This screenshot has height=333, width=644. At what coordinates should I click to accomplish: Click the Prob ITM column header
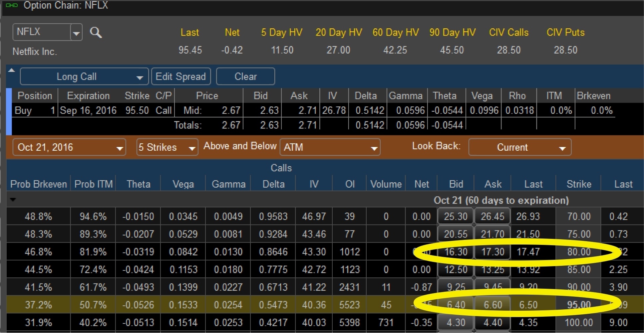[x=94, y=184]
